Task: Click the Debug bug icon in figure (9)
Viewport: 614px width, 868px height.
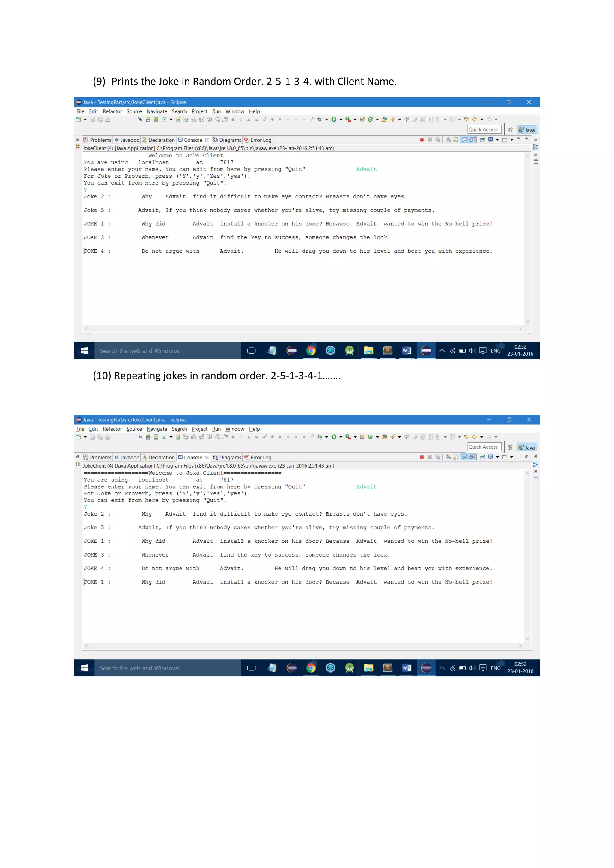Action: pyautogui.click(x=320, y=120)
